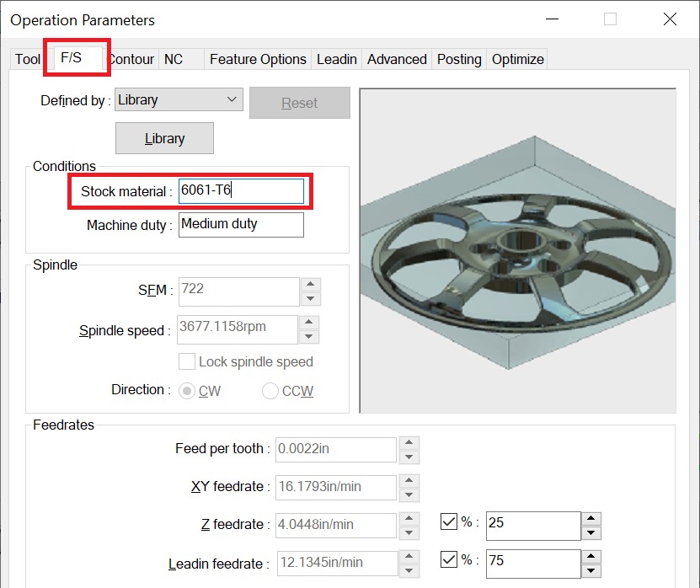The image size is (700, 588).
Task: Click the greyed Reset button
Action: point(300,103)
